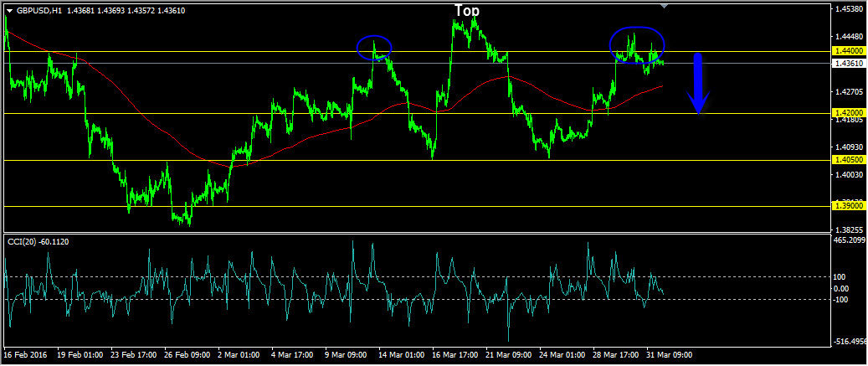Click the CCI(20) -60.1120 indicator label
This screenshot has height=366, width=868.
pos(38,241)
